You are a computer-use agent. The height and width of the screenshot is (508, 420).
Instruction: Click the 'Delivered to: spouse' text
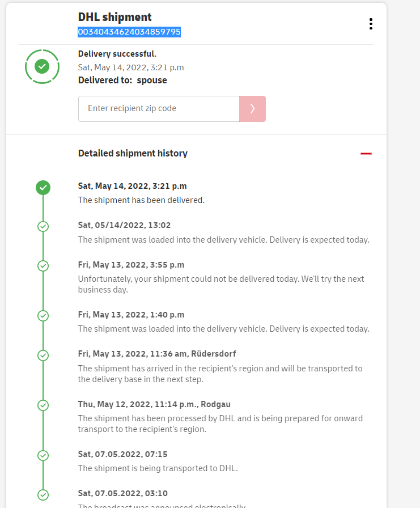click(122, 81)
